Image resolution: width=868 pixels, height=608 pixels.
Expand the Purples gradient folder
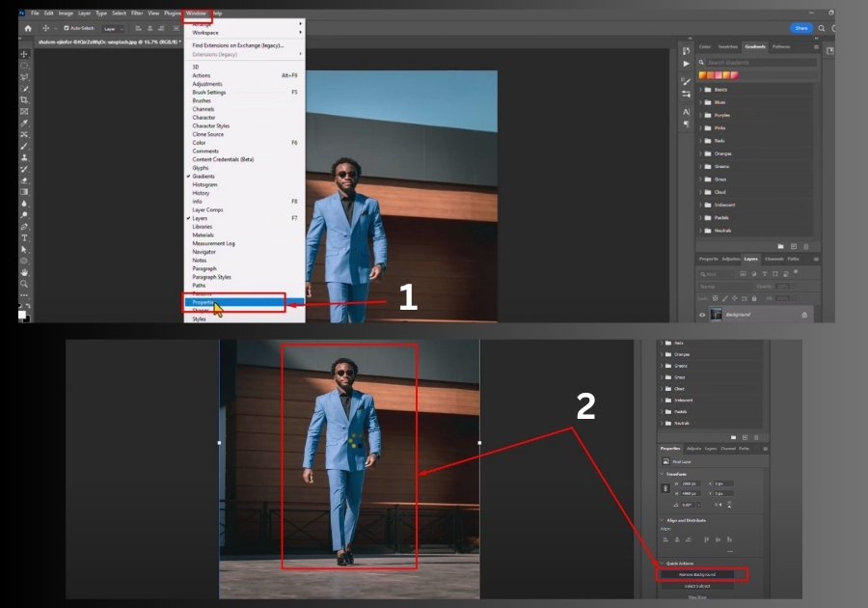click(x=700, y=115)
